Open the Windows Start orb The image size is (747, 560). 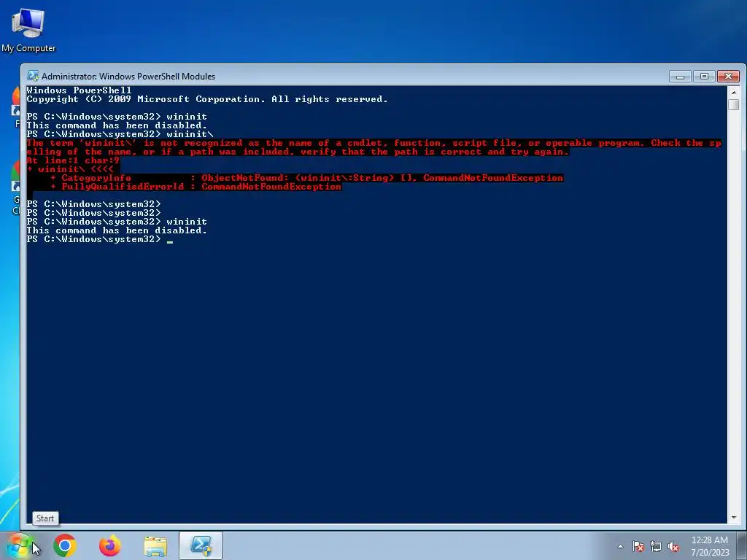point(19,545)
